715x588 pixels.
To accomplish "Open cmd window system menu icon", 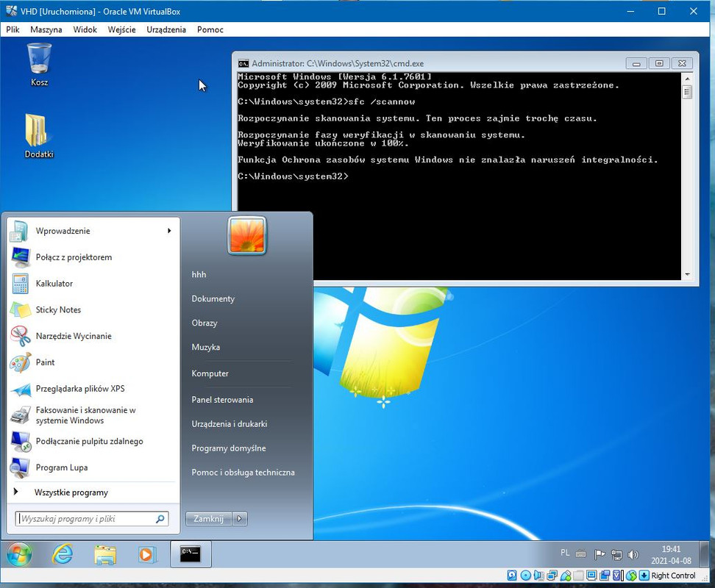I will click(243, 63).
